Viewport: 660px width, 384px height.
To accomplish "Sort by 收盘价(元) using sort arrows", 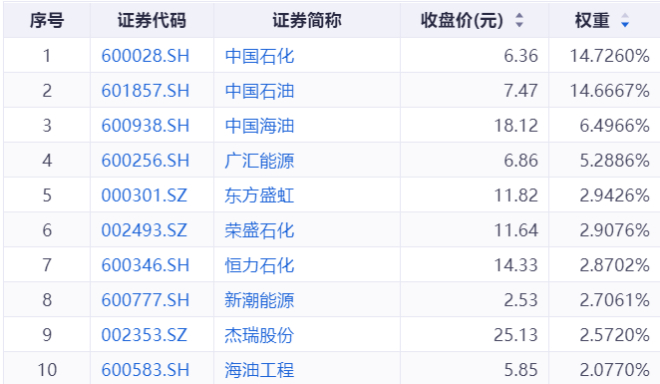I will [x=519, y=20].
